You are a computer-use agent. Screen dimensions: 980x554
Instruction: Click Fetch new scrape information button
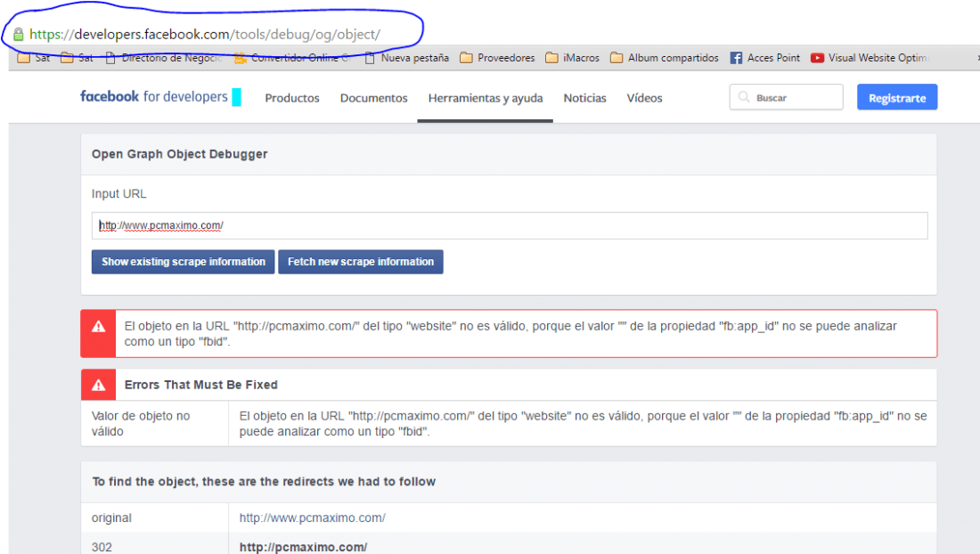[361, 262]
